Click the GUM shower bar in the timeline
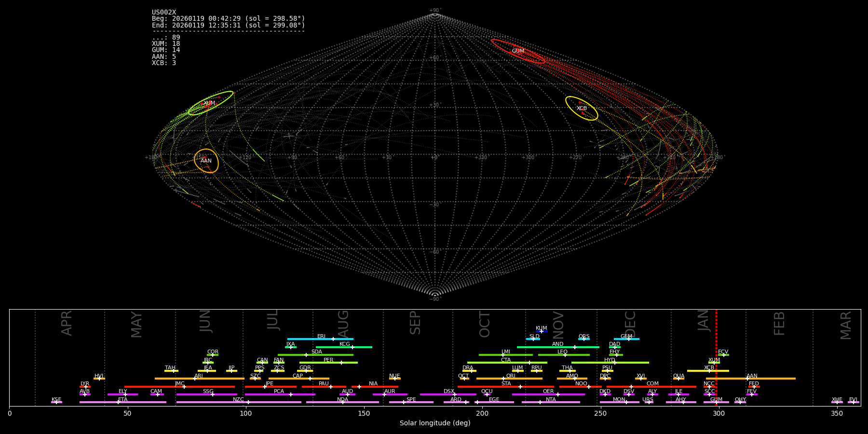This screenshot has width=868, height=434. click(x=716, y=402)
